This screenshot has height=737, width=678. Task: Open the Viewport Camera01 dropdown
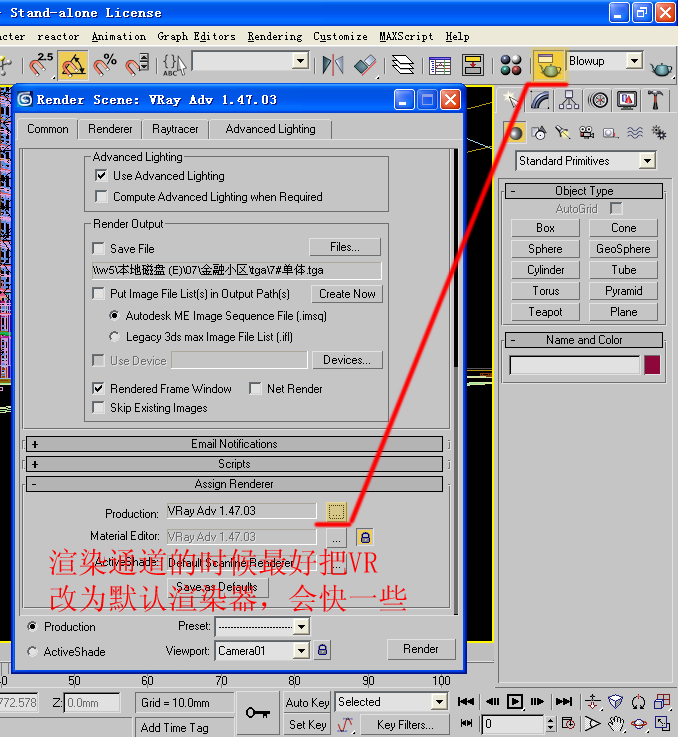click(301, 651)
